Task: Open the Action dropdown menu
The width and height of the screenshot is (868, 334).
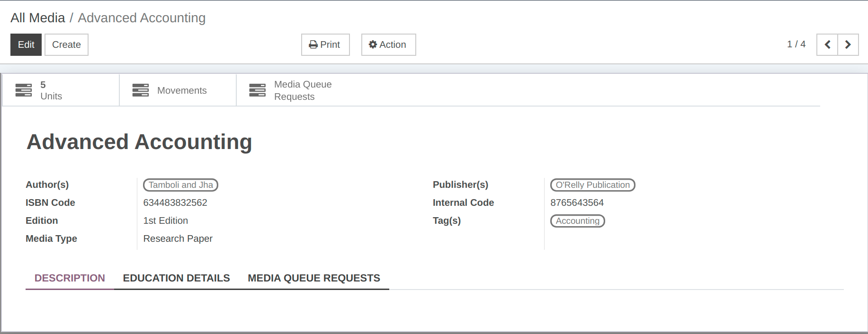Action: [388, 44]
